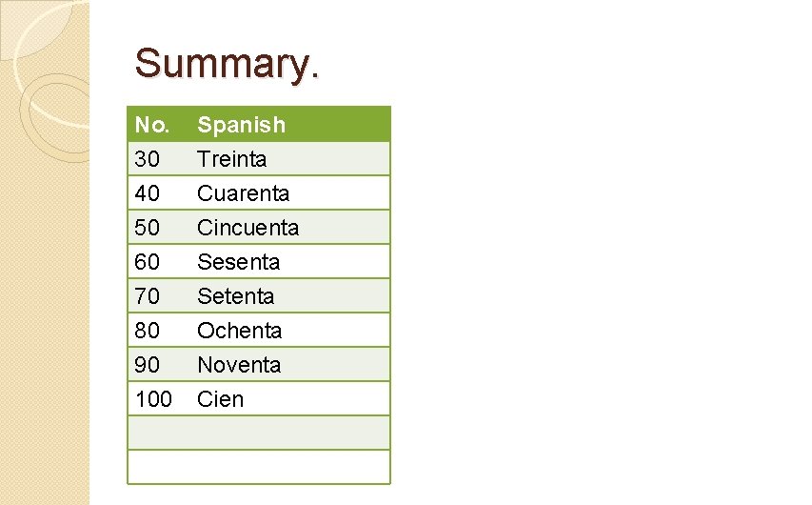Screen dimensions: 812x505
Task: Click the cell containing number 90
Action: coord(148,365)
